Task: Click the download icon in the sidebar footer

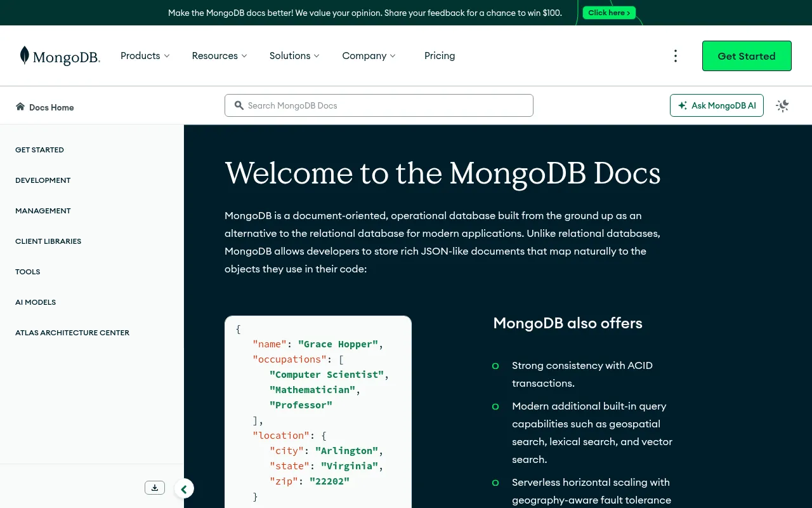Action: pyautogui.click(x=155, y=488)
